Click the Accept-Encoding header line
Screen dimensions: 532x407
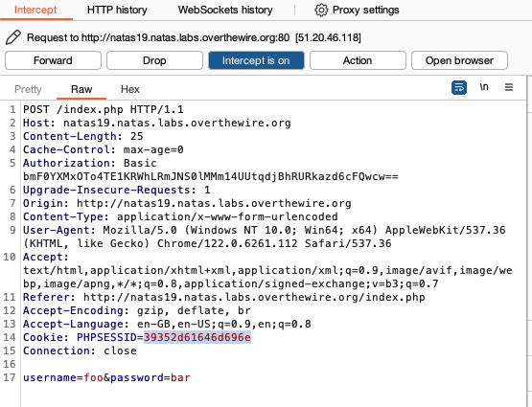pyautogui.click(x=137, y=310)
